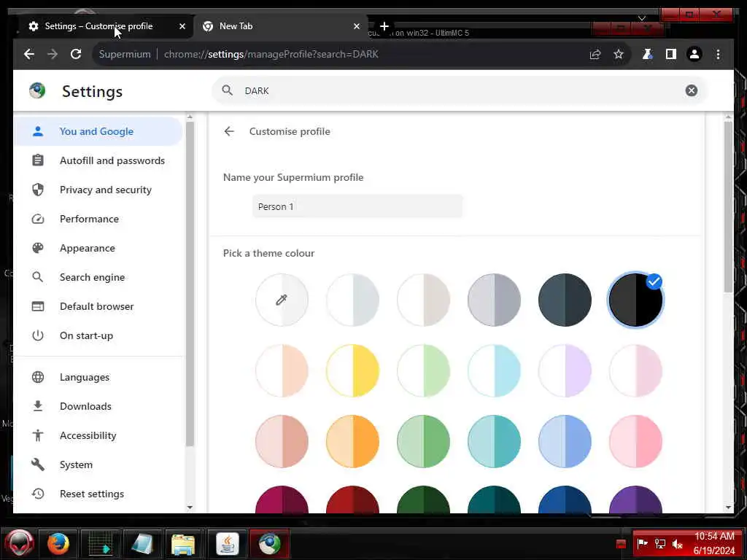Viewport: 747px width, 560px height.
Task: Open the Java app taskbar icon
Action: pos(228,544)
